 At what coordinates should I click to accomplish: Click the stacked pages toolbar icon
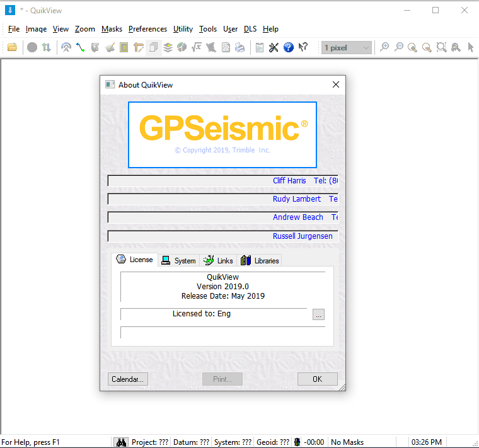(x=153, y=47)
